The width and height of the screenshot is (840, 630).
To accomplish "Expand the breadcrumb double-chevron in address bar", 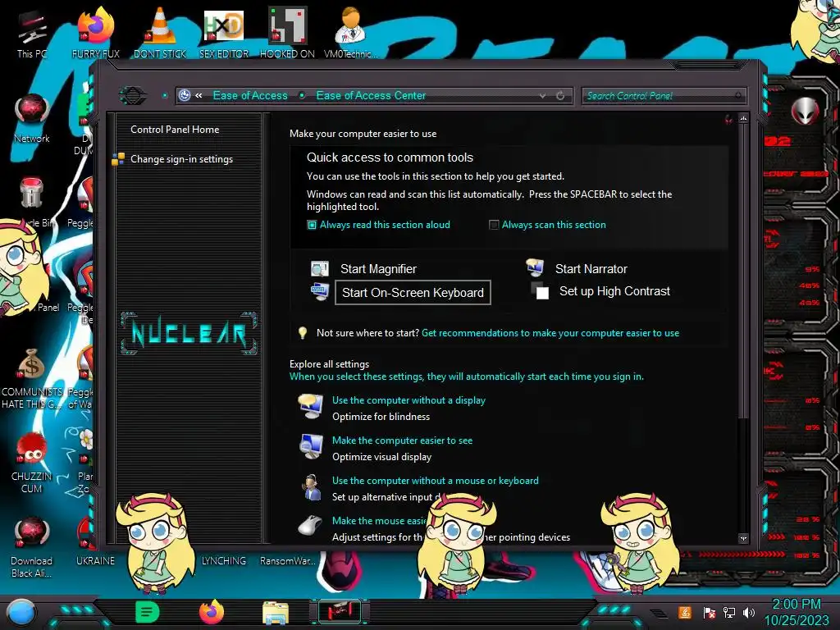I will pos(199,95).
